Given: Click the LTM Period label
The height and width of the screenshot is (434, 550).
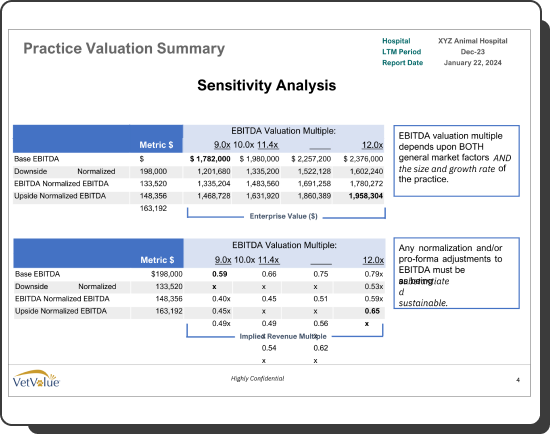Looking at the screenshot, I should coord(401,52).
